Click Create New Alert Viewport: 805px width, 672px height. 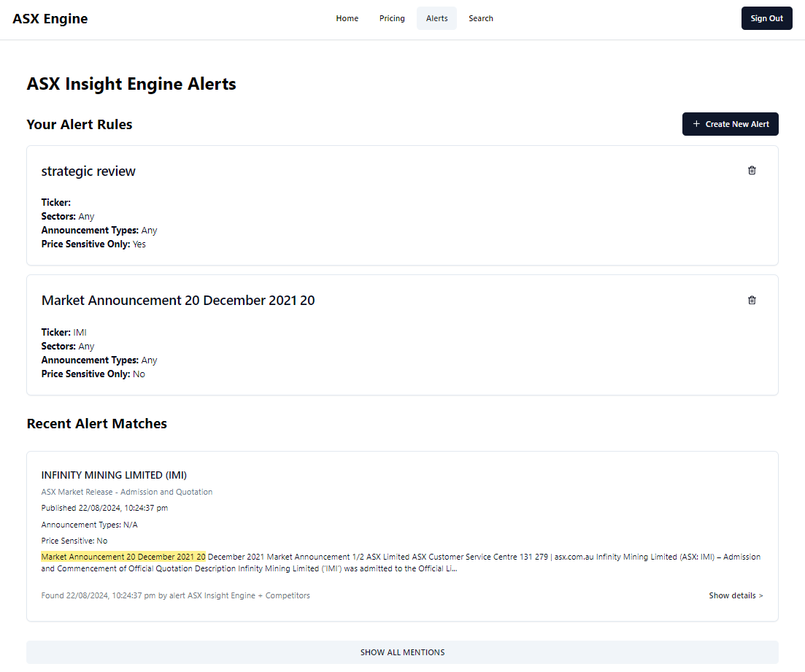(x=730, y=124)
